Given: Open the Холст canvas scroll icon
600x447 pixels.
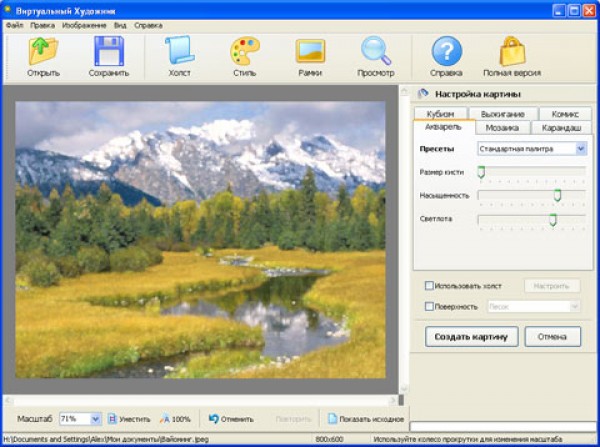Looking at the screenshot, I should point(179,51).
